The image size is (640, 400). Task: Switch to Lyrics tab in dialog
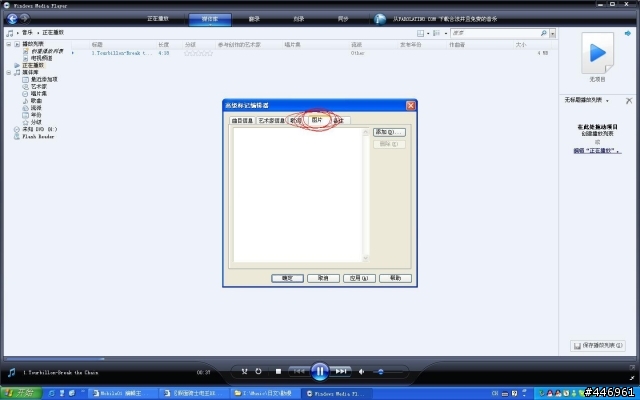[296, 120]
